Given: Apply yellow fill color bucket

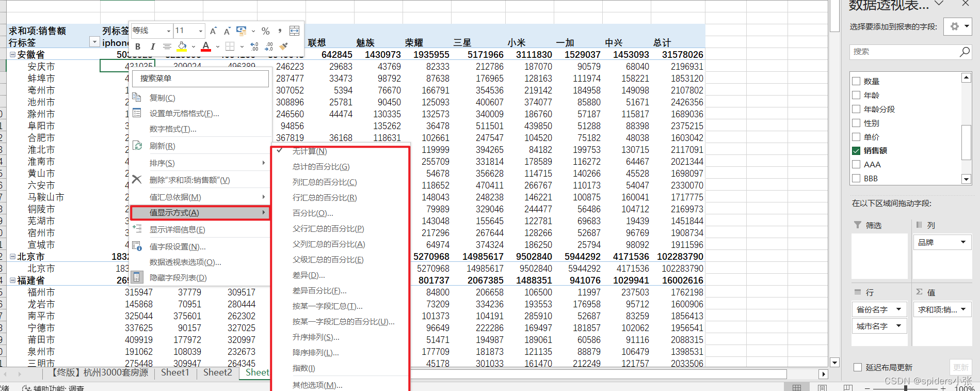Looking at the screenshot, I should pos(182,46).
